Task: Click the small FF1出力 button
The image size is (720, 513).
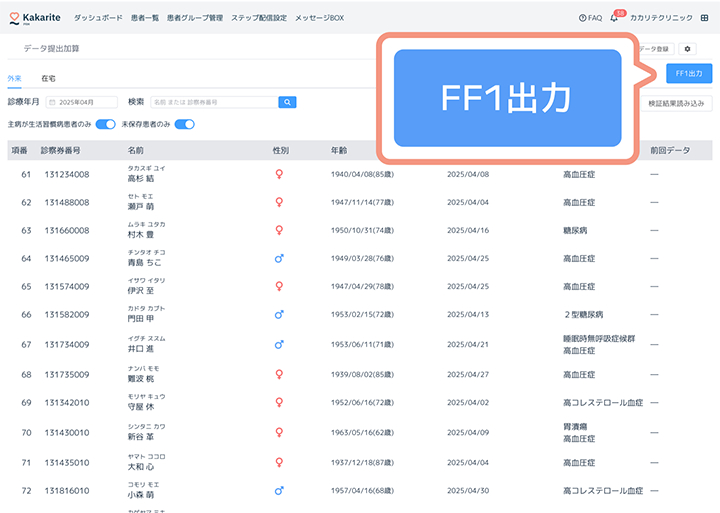Action: click(689, 73)
